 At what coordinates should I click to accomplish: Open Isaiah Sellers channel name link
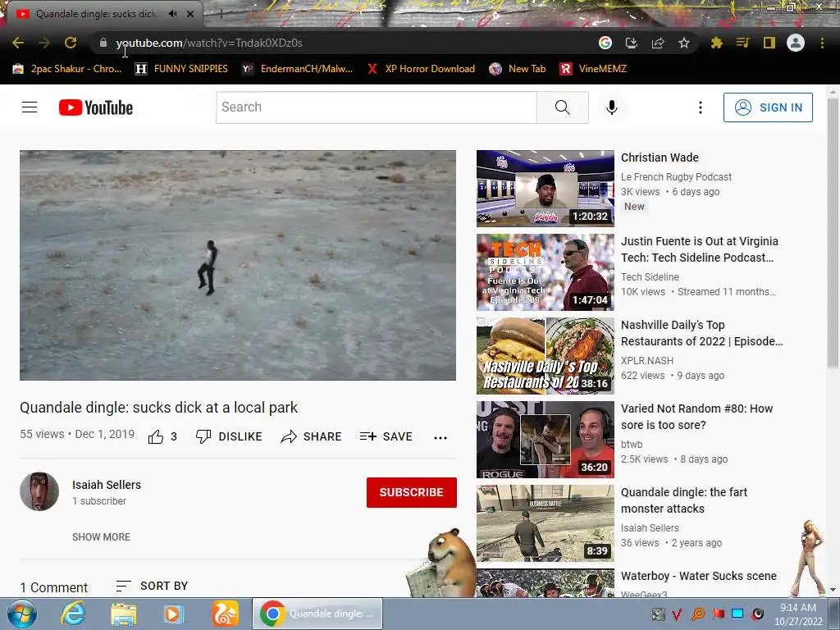107,485
